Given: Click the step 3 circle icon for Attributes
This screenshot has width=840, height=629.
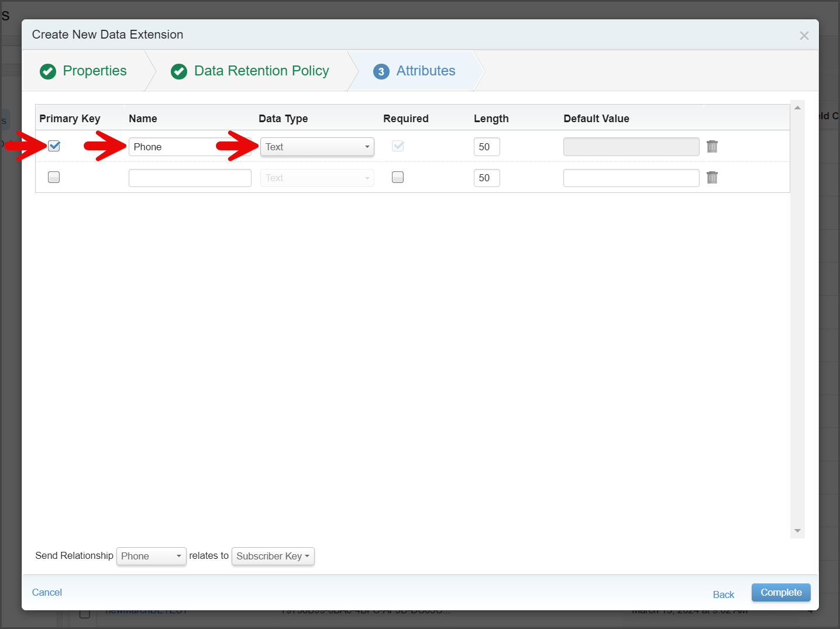Looking at the screenshot, I should tap(381, 71).
